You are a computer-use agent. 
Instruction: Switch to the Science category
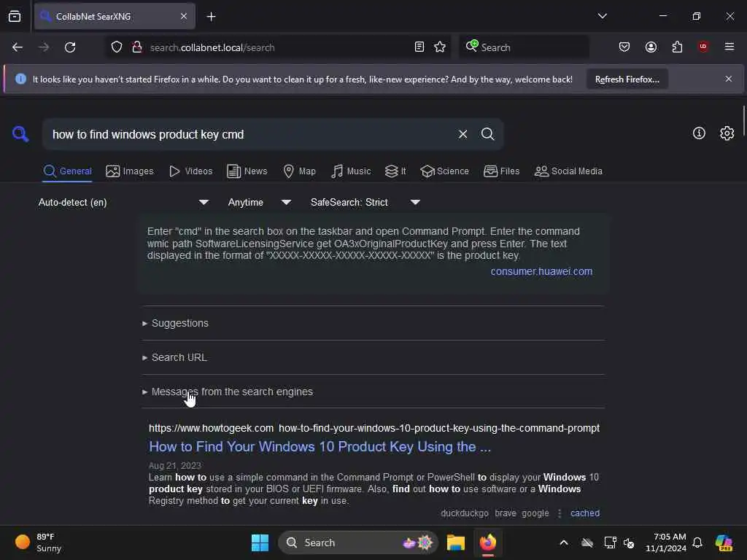pyautogui.click(x=444, y=171)
